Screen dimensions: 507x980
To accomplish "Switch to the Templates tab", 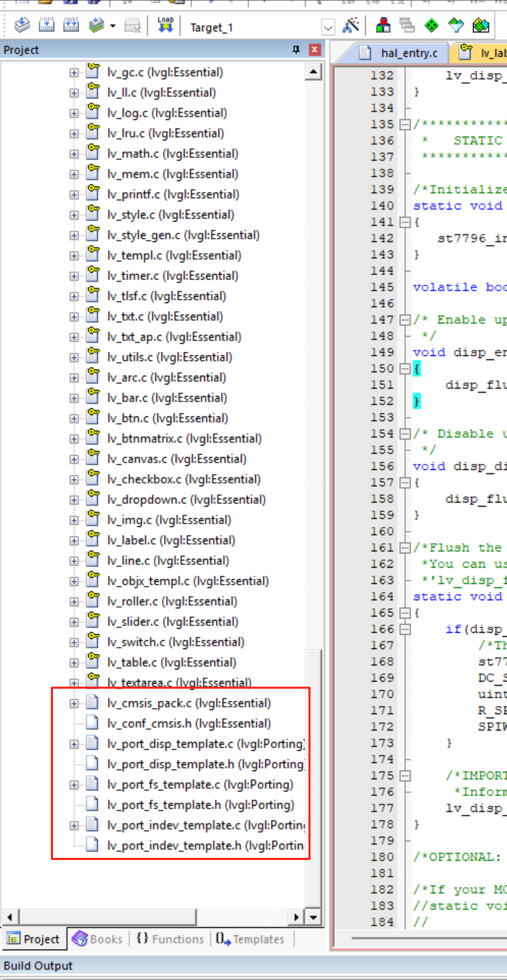I will point(250,939).
